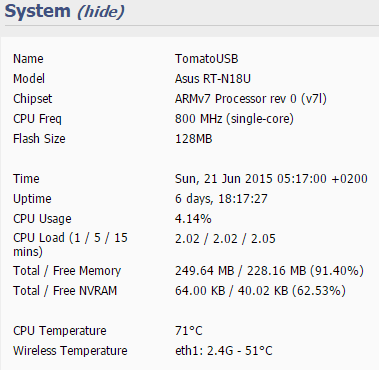Click the CPU Temperature label

[60, 331]
